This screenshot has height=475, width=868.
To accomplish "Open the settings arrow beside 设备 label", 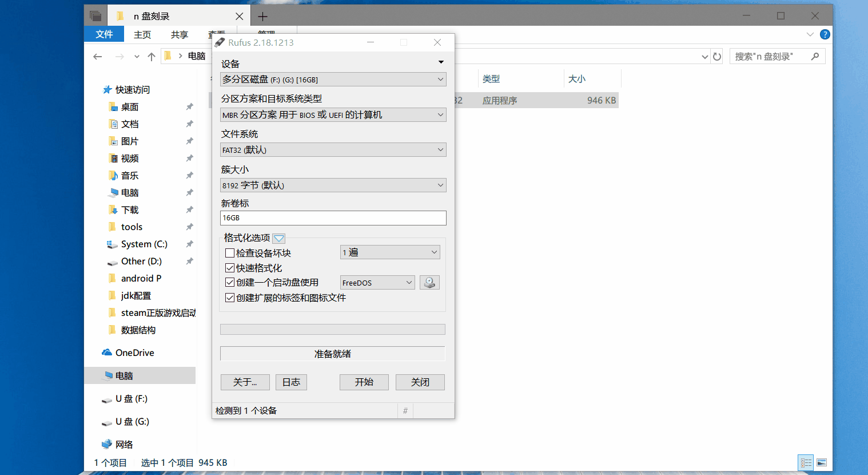I will pyautogui.click(x=441, y=62).
